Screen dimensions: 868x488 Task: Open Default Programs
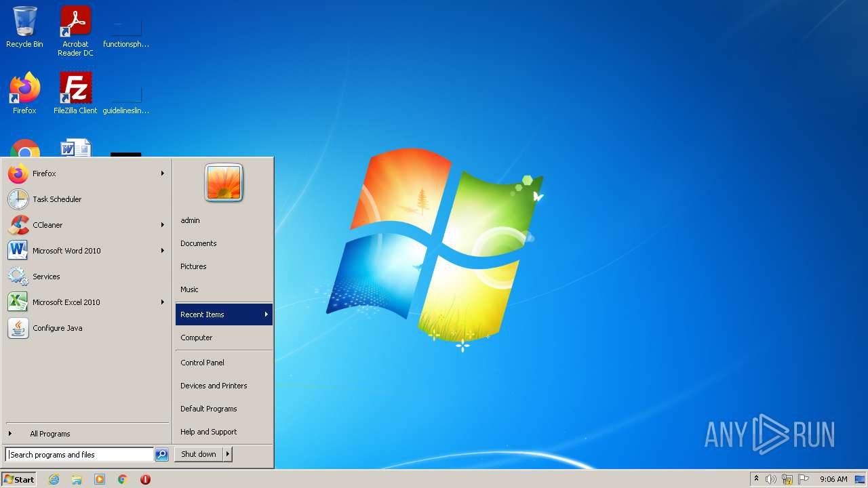(x=224, y=409)
